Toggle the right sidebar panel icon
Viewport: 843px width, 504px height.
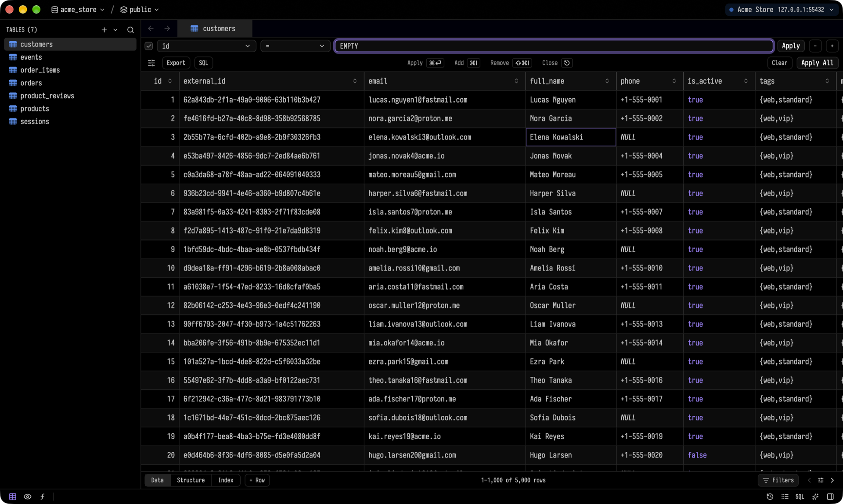click(830, 497)
